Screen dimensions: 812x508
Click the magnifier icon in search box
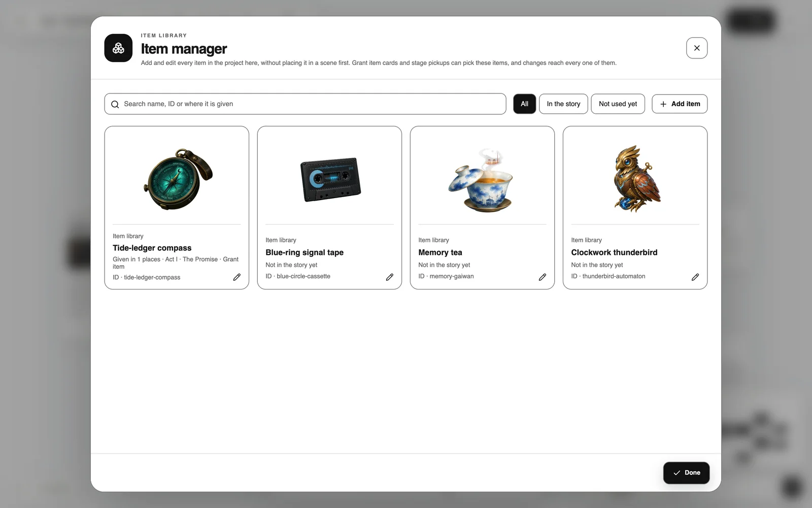[115, 104]
